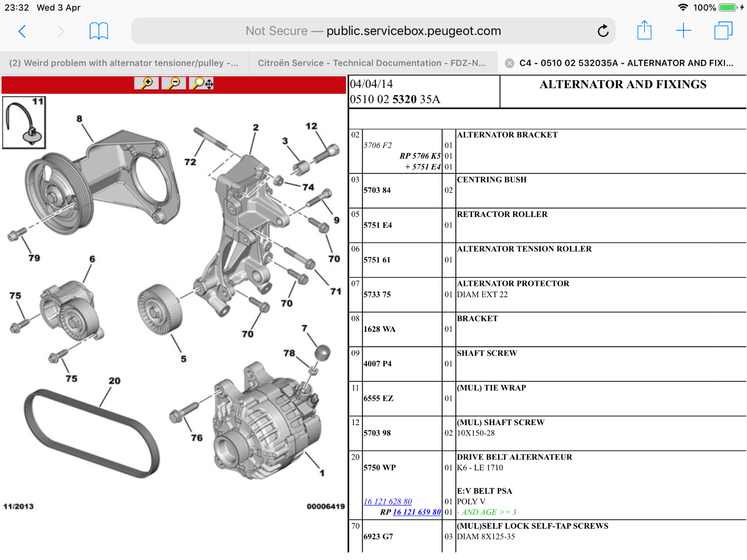Viewport: 747px width, 560px height.
Task: Tap the tie wrap inset thumbnail 11
Action: [24, 122]
